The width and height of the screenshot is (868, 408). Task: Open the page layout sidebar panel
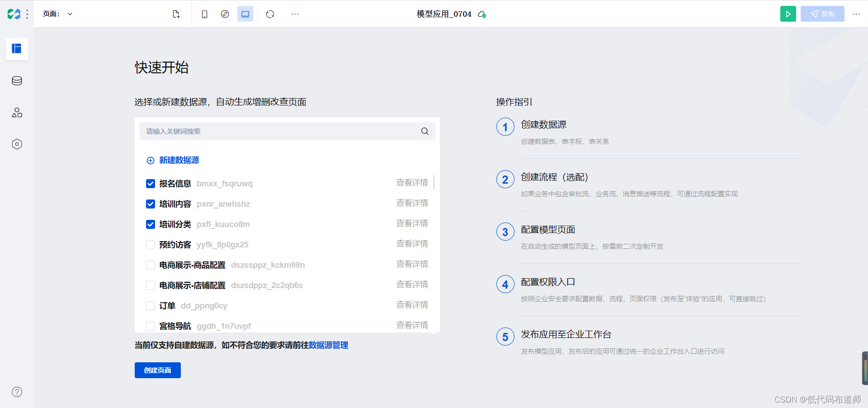[x=17, y=48]
